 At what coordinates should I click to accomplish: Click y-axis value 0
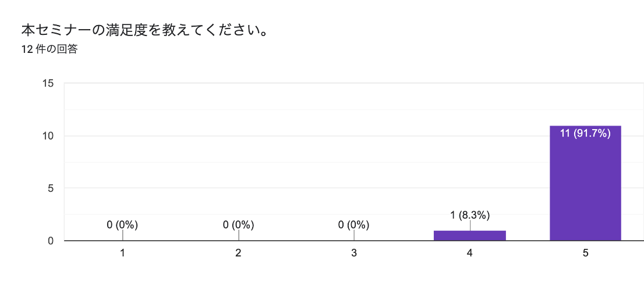coord(51,241)
